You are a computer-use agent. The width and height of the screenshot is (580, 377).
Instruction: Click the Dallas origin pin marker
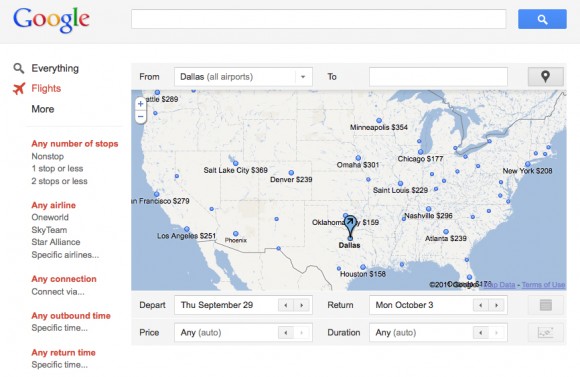[350, 226]
